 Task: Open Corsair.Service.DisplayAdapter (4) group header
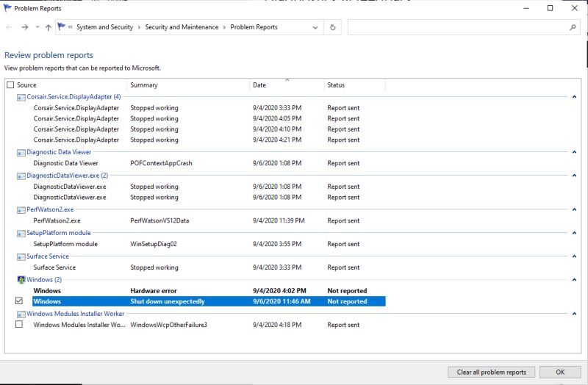click(x=73, y=97)
